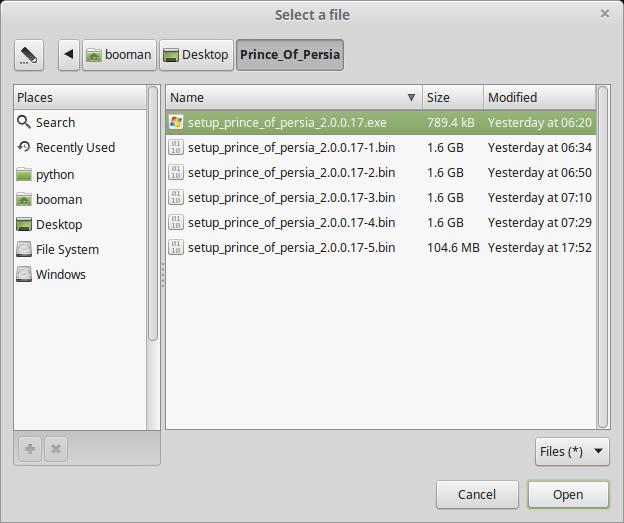Select setup_prince_of_persia_2.0.0.17-3.bin file name
The height and width of the screenshot is (523, 624).
291,198
